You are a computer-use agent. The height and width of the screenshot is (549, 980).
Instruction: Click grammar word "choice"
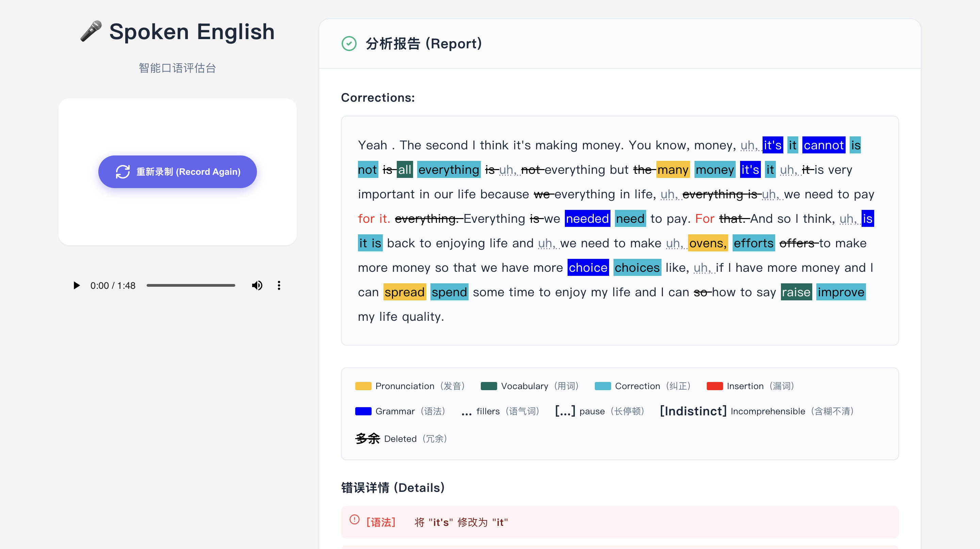[x=588, y=267]
